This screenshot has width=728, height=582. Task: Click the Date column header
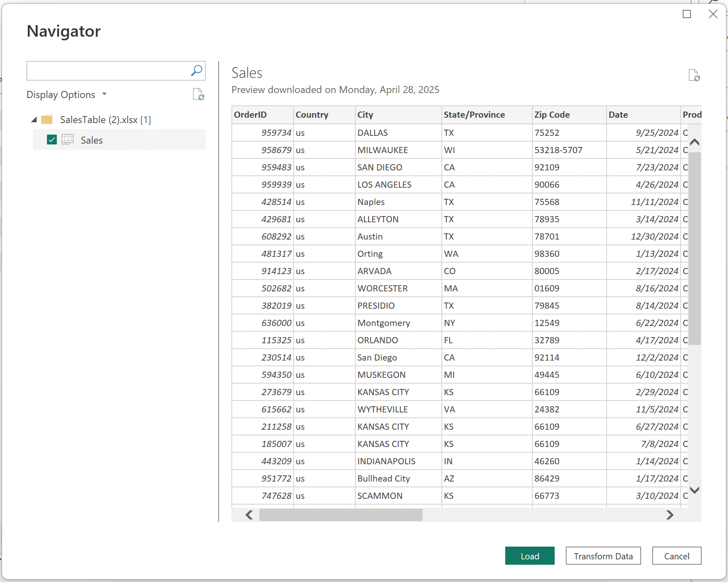pos(644,115)
